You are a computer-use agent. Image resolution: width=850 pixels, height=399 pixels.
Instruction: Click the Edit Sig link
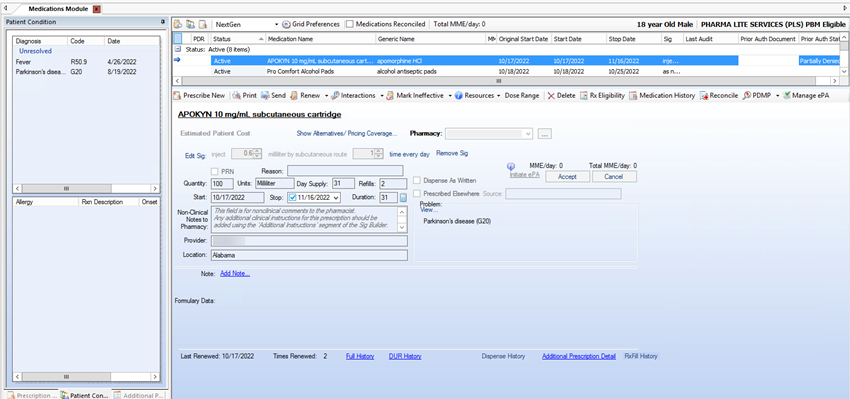point(195,156)
